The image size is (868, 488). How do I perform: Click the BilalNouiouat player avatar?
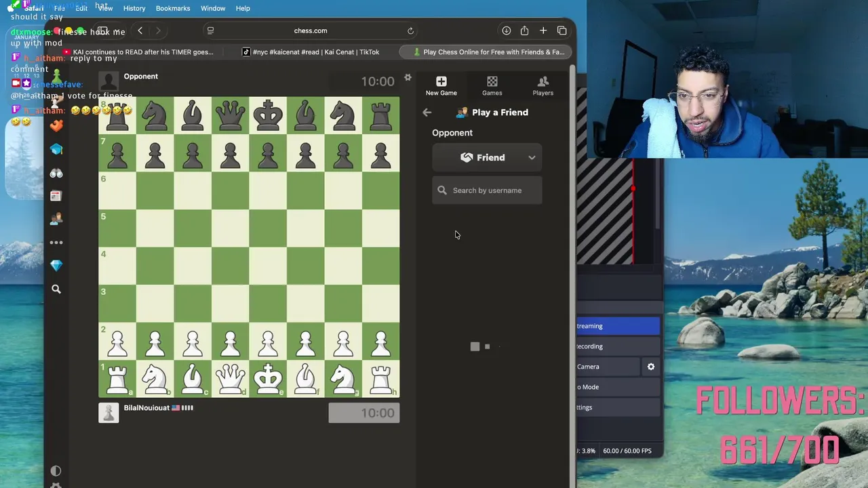[x=108, y=413]
